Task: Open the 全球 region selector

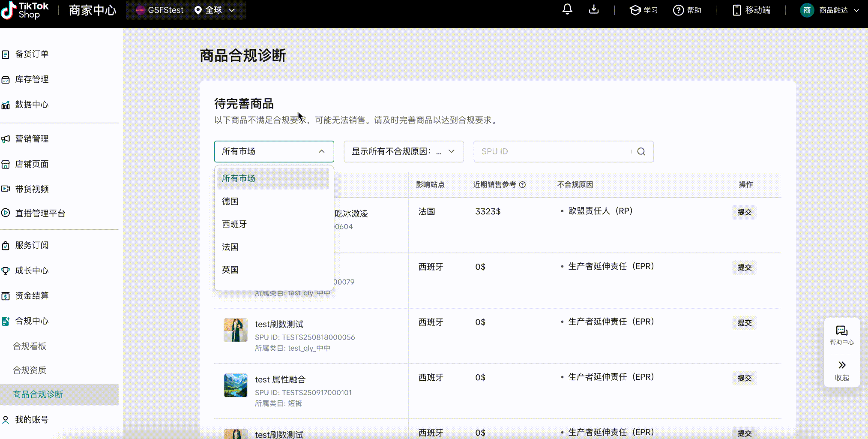Action: tap(214, 10)
